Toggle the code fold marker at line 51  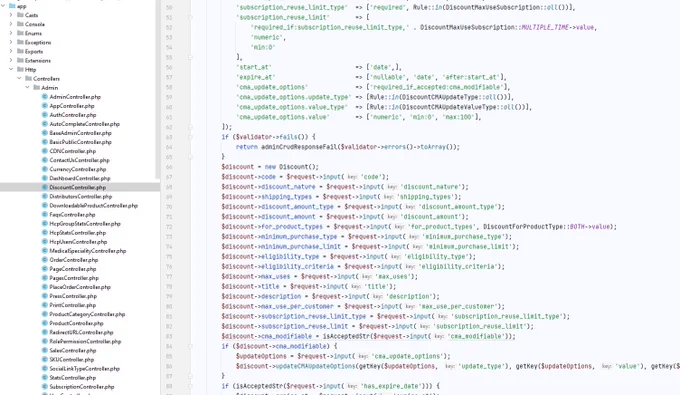(190, 17)
